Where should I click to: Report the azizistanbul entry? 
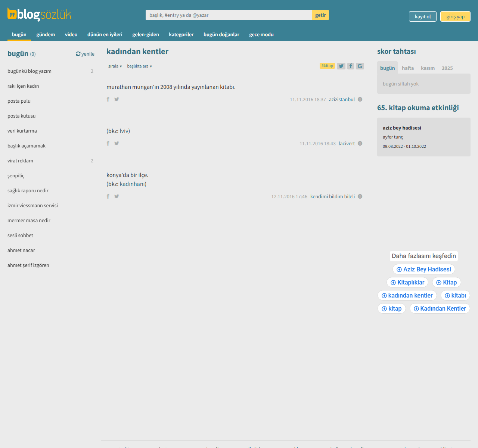[x=360, y=99]
